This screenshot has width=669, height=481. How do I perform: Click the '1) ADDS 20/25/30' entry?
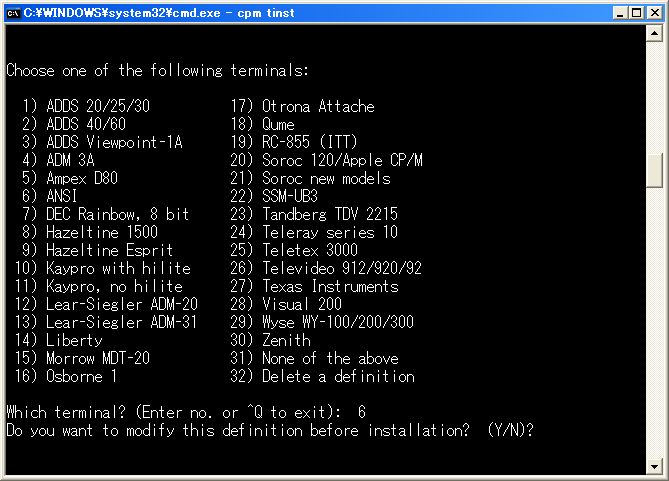tap(86, 106)
